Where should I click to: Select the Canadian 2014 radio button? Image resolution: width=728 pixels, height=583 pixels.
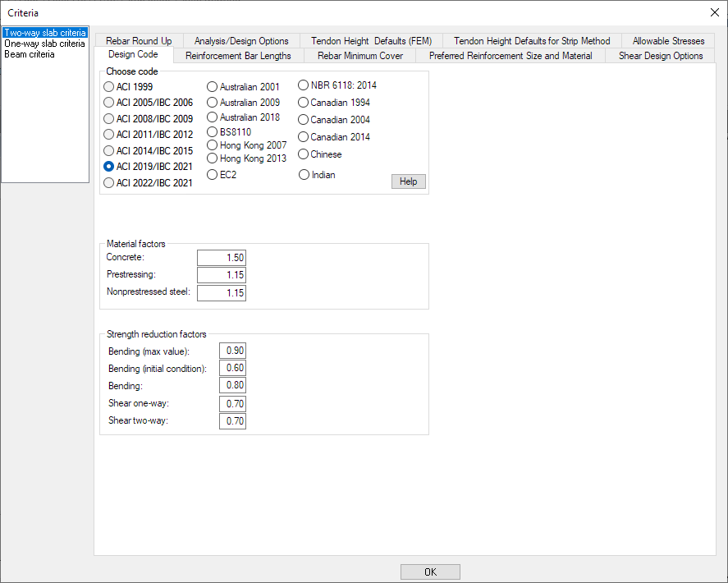304,137
